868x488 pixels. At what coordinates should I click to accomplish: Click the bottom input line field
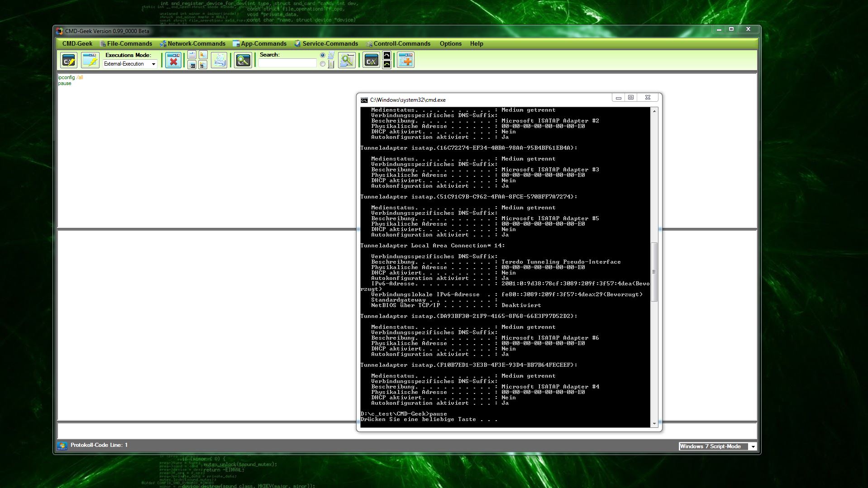click(x=407, y=431)
